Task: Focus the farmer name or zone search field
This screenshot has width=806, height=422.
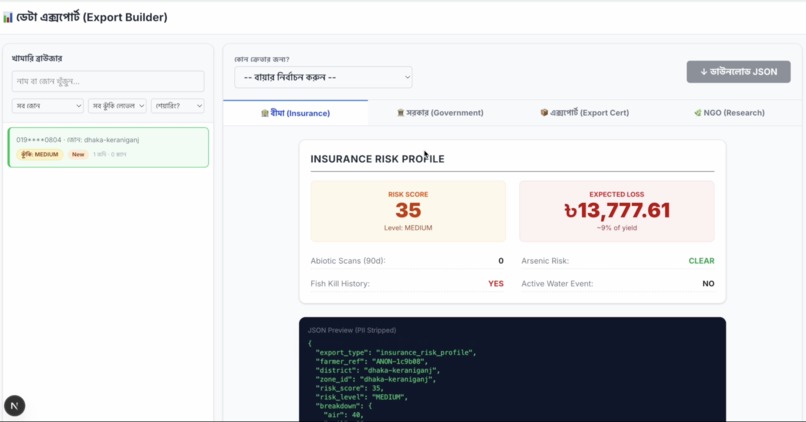Action: point(108,81)
